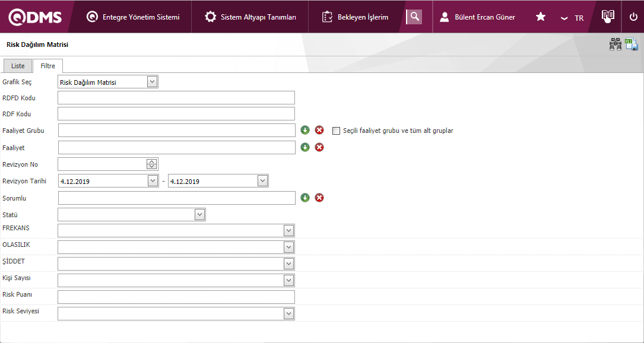
Task: Clear the Sorumlu field with red X
Action: pos(319,198)
